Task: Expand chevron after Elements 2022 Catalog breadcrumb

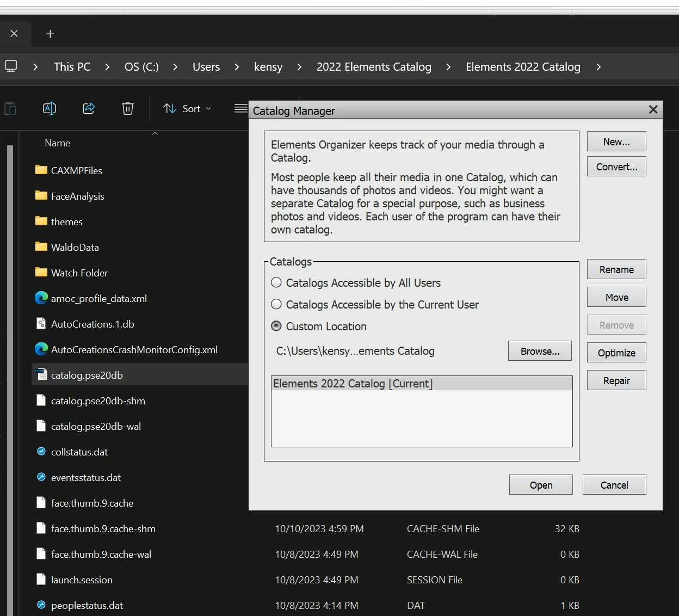Action: pos(598,67)
